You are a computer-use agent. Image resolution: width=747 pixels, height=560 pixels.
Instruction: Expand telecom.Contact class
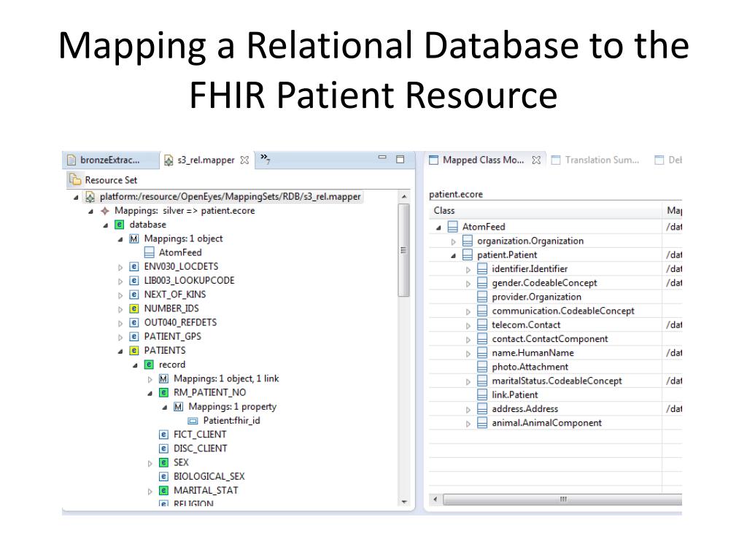(468, 326)
